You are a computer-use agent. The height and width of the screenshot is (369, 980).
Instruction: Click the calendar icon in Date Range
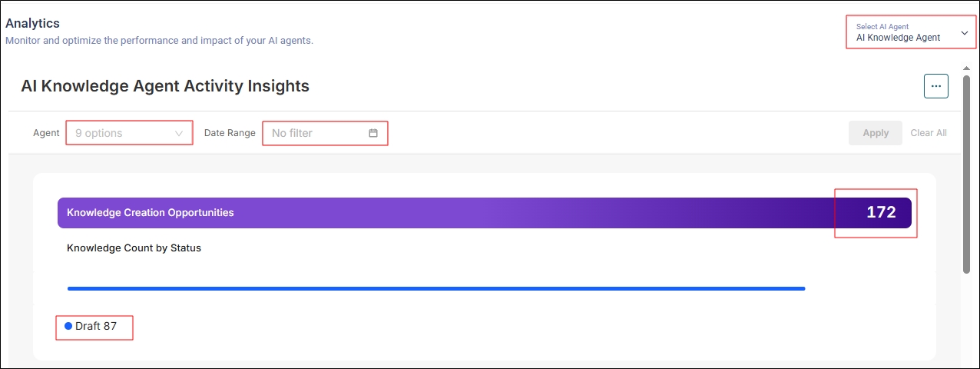pos(373,133)
